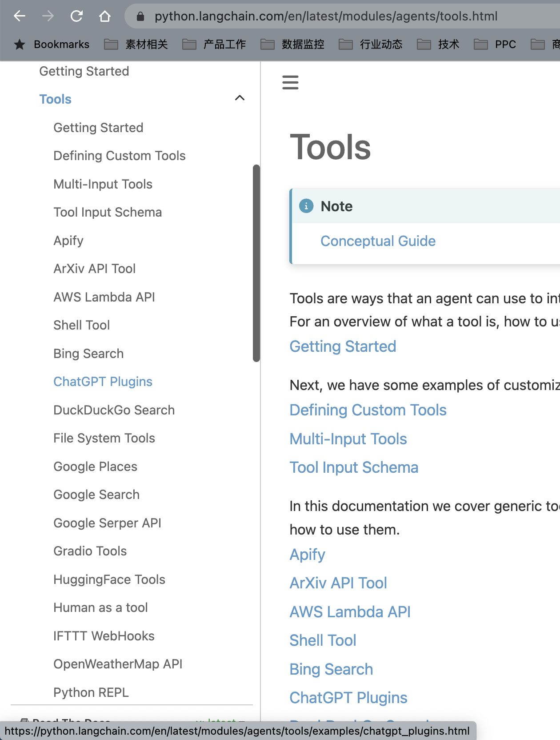Open ArXiv API Tool in sidebar
Image resolution: width=560 pixels, height=740 pixels.
point(95,269)
